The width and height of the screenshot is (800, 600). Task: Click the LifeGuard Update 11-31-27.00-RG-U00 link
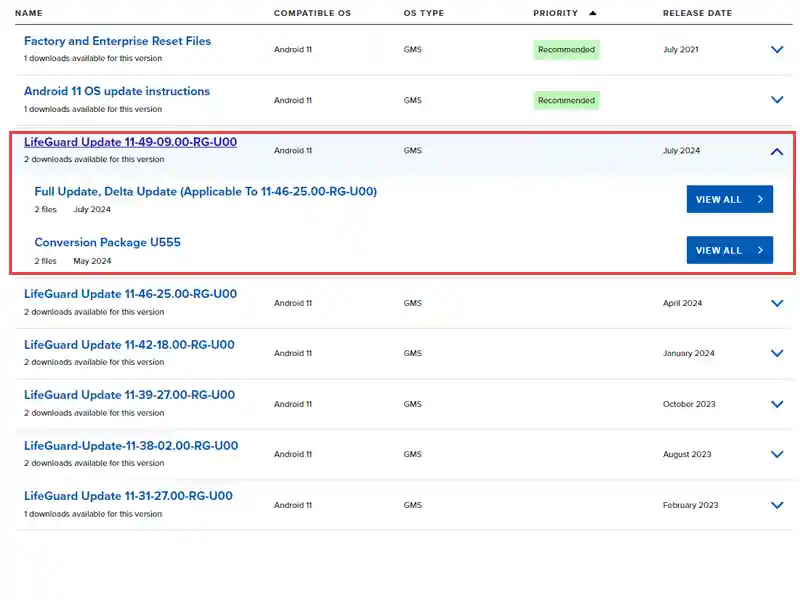[x=128, y=496]
